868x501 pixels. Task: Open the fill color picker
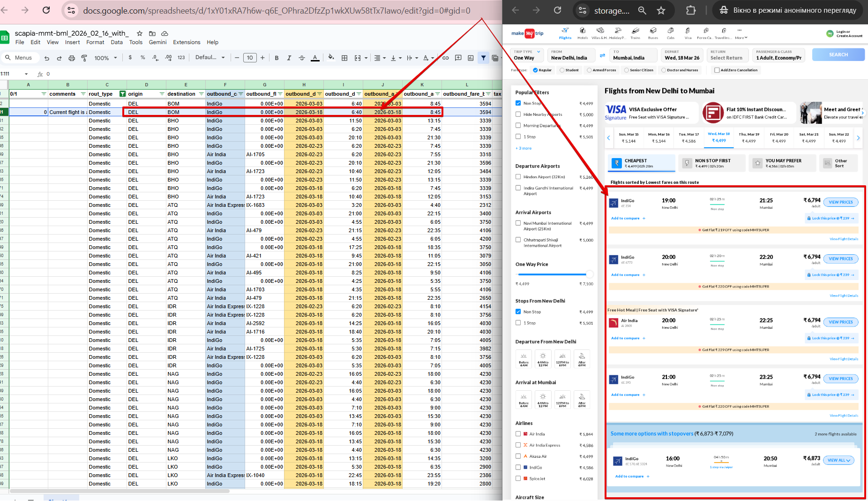[331, 58]
